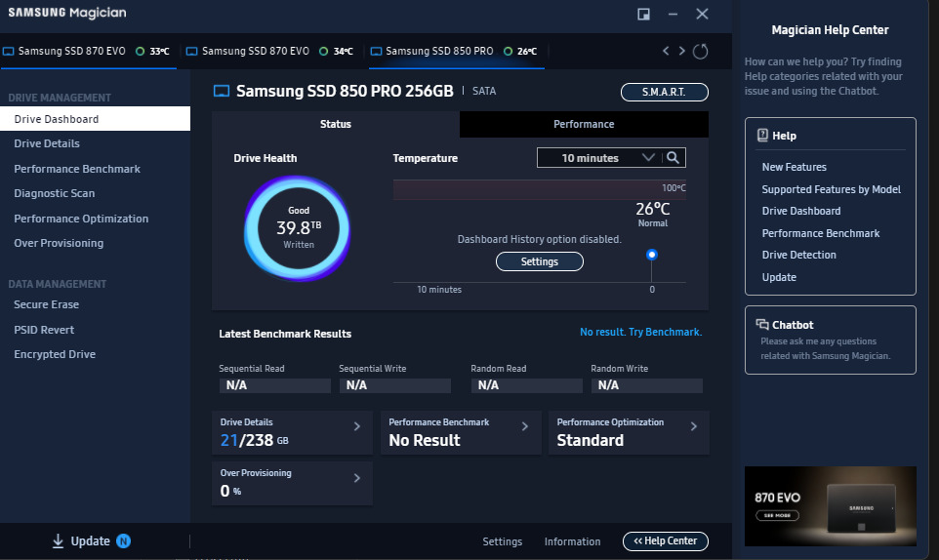This screenshot has width=939, height=560.
Task: Click the blue N notification badge
Action: point(123,540)
